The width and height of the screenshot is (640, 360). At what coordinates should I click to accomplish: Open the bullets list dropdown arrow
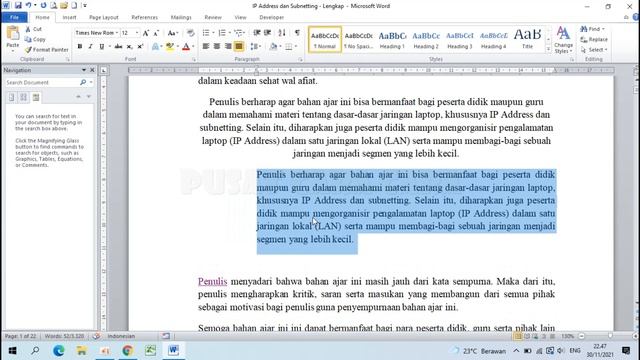pos(213,33)
